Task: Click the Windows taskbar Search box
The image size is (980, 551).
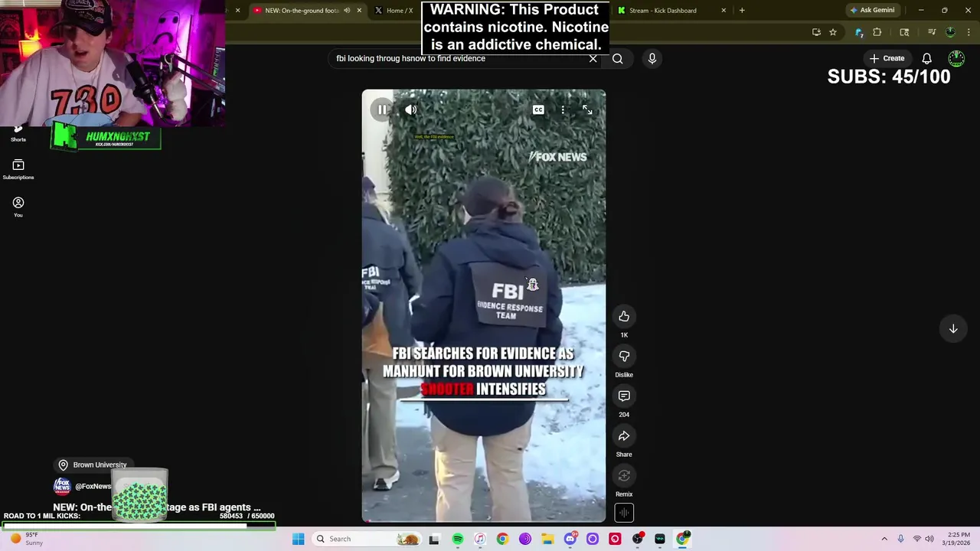Action: tap(367, 539)
